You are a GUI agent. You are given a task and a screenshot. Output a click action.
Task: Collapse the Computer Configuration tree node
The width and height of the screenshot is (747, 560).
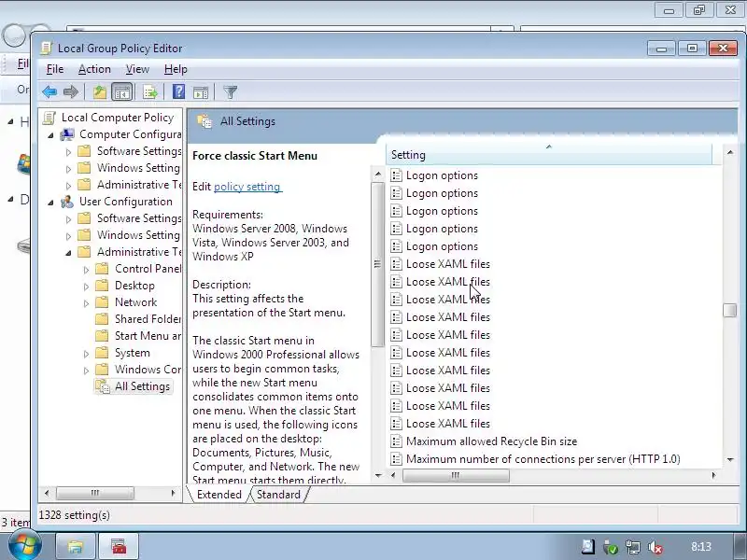(x=51, y=135)
